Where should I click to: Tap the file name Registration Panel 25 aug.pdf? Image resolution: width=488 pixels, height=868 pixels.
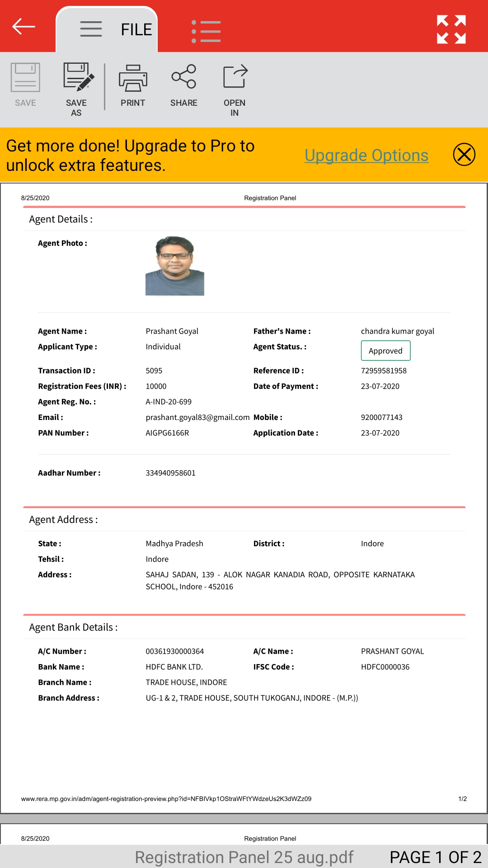(244, 857)
